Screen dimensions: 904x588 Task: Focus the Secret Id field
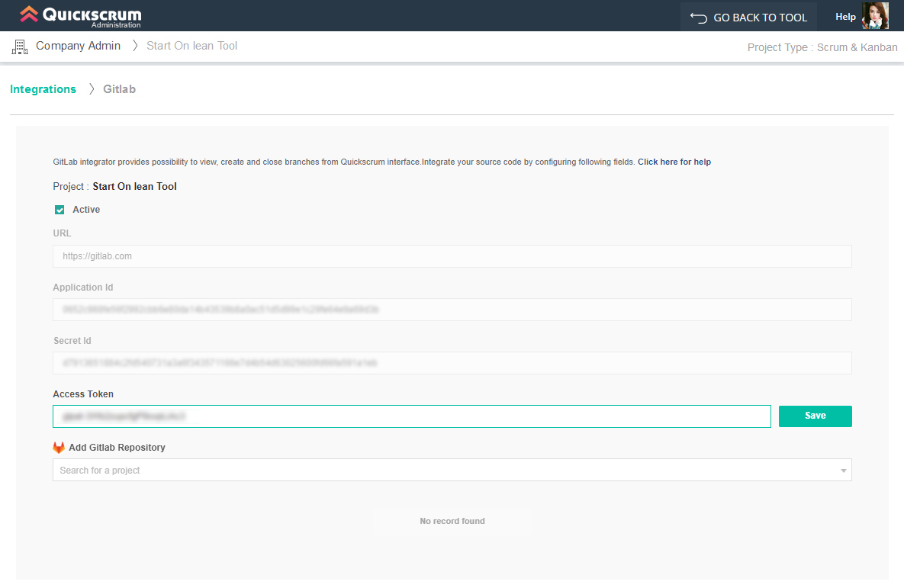pos(452,363)
